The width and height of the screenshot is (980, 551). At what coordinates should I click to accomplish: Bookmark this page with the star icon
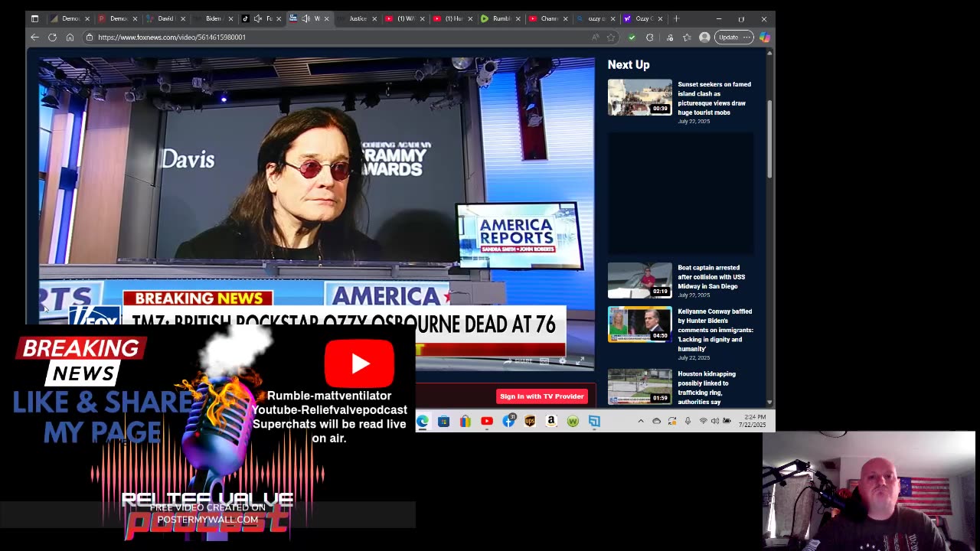611,37
